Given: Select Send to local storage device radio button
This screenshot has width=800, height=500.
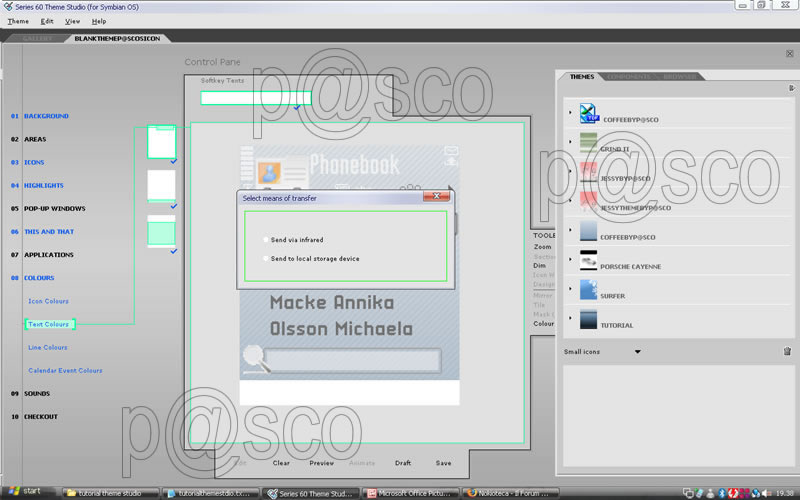Looking at the screenshot, I should coord(266,259).
